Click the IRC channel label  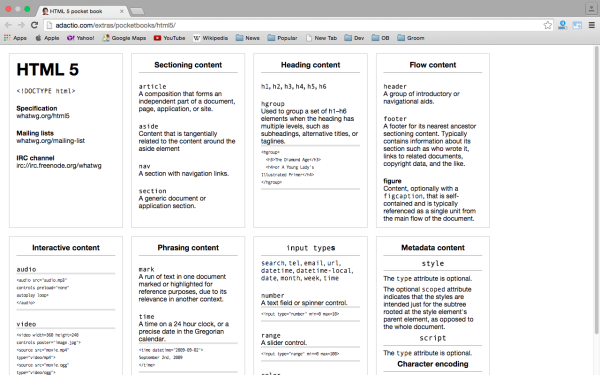pyautogui.click(x=35, y=158)
